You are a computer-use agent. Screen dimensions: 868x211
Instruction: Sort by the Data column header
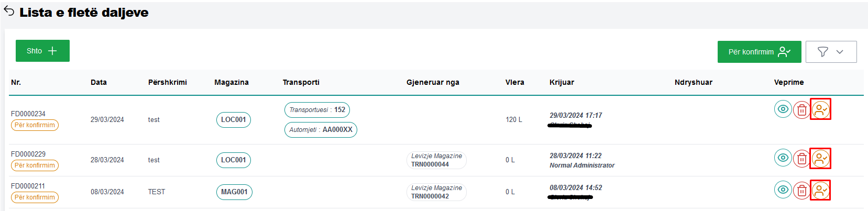98,82
